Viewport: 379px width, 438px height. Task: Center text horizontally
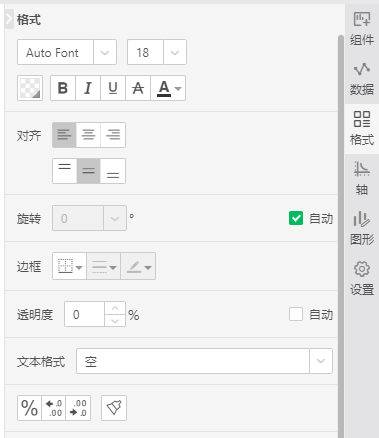click(x=88, y=135)
